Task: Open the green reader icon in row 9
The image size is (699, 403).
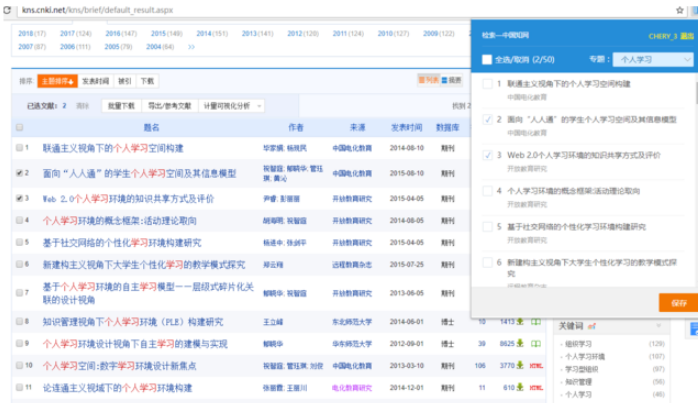Action: tap(536, 344)
